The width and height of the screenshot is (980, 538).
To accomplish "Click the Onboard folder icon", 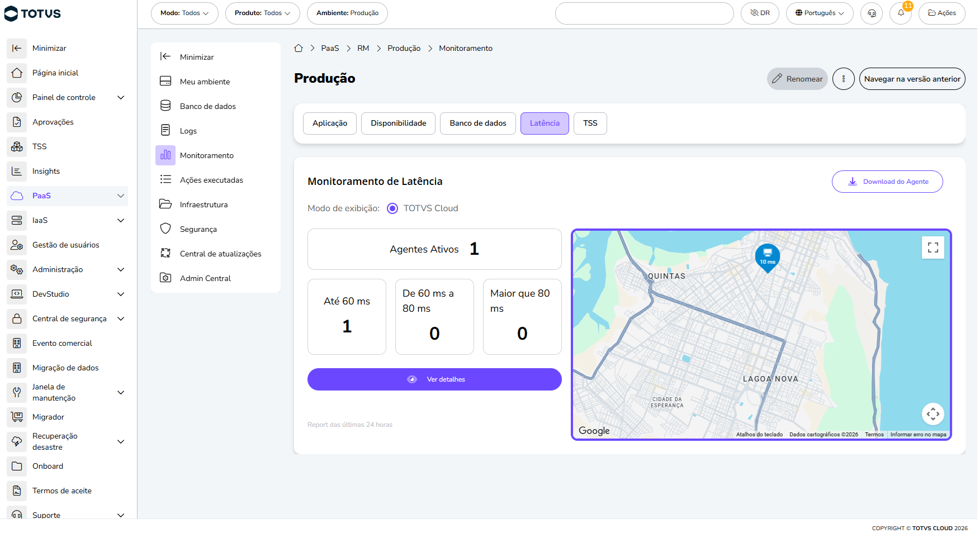I will pos(17,466).
